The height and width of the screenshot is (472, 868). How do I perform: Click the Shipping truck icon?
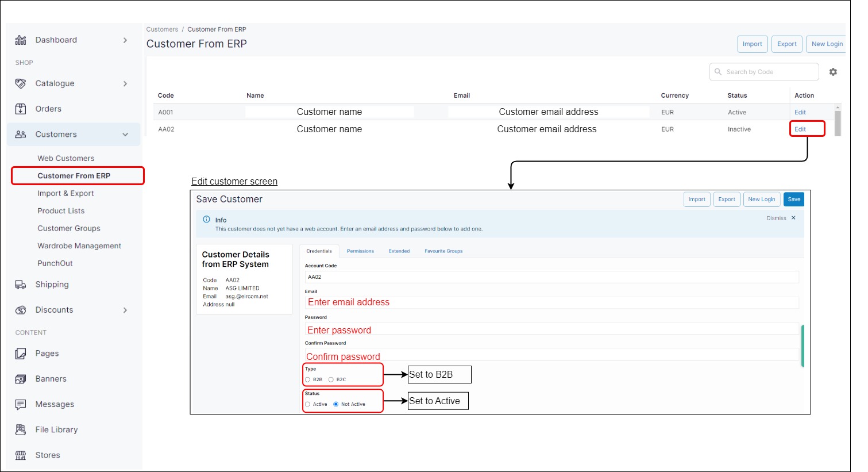[21, 285]
